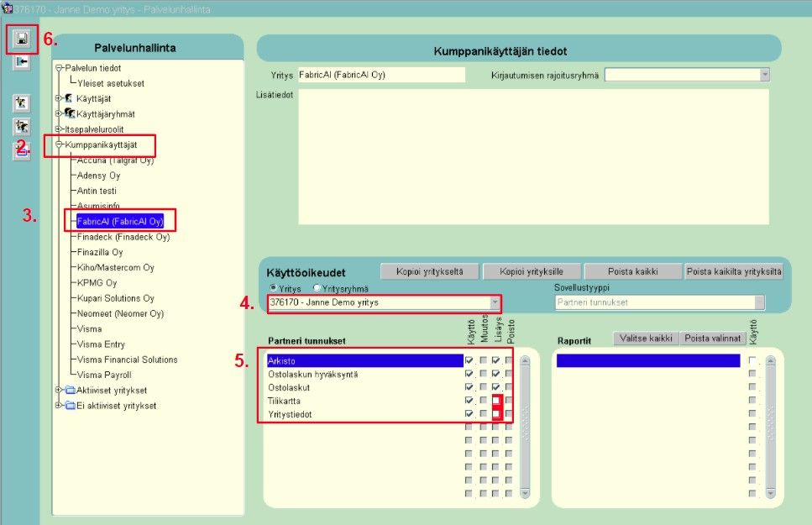Toggle Käyttö checkbox for Arkisto
Screen dimensions: 812x525
pyautogui.click(x=469, y=360)
